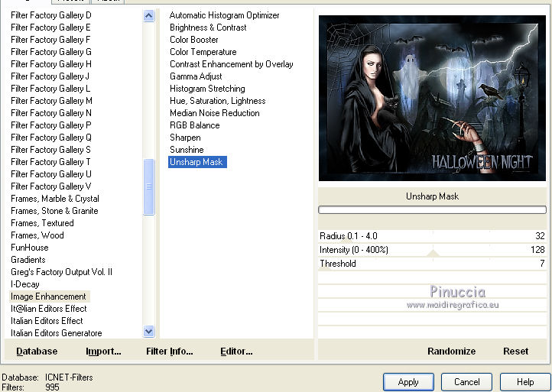Select Italian Editors Generatore category
The height and width of the screenshot is (392, 552).
[57, 333]
